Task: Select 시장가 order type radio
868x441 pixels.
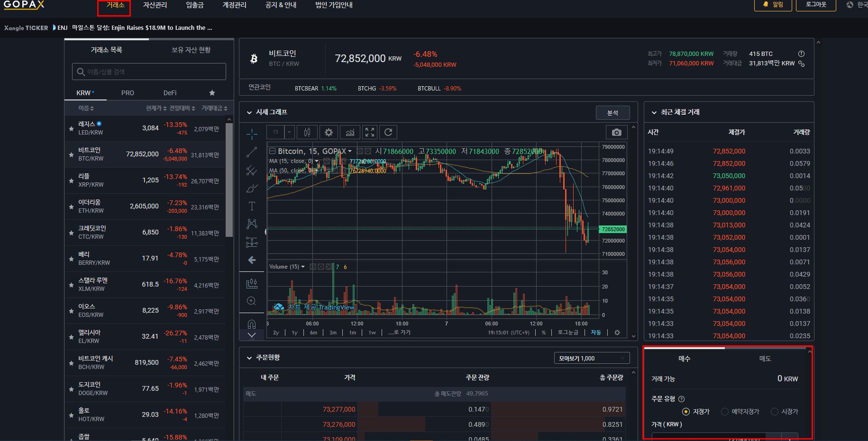Action: coord(775,412)
